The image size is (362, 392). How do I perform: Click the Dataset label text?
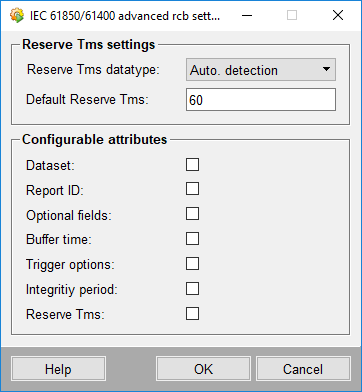pos(50,166)
